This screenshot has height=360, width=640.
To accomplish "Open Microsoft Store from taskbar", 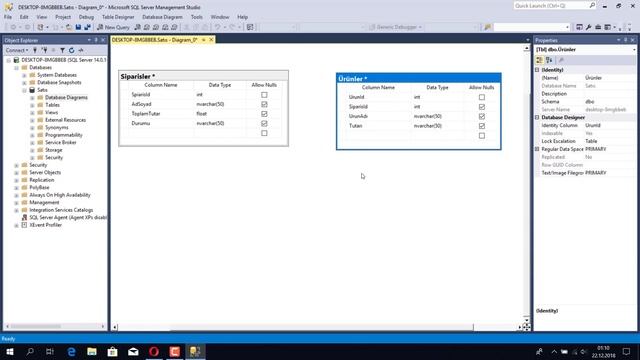I will 113,351.
